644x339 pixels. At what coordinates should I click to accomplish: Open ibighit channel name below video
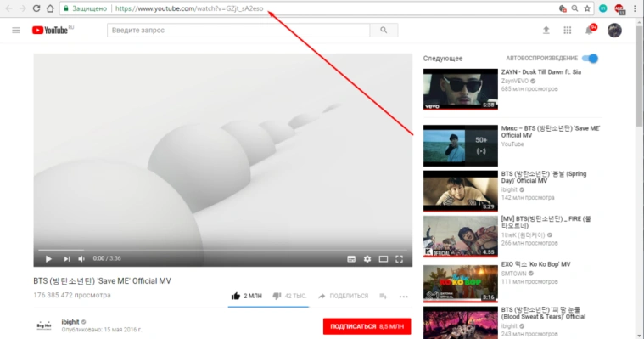[x=70, y=322]
